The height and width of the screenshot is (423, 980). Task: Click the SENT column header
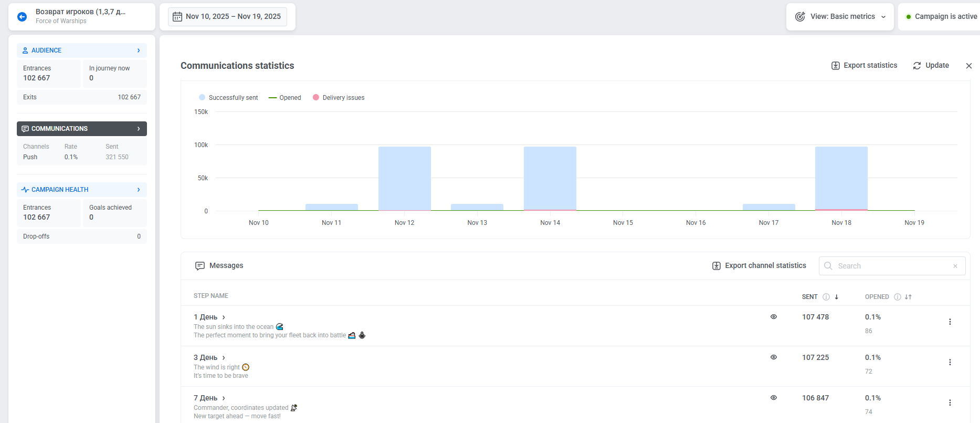810,297
